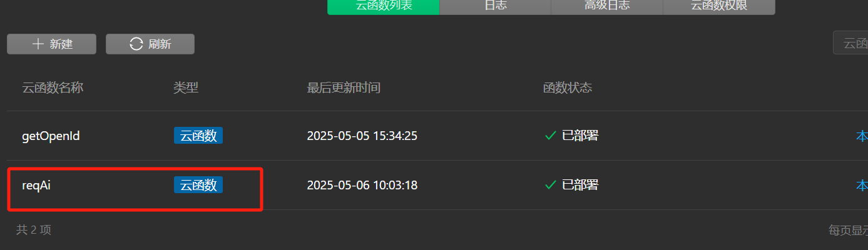Viewport: 868px width, 250px height.
Task: Click the 云函数 type badge for reqAi
Action: pos(198,185)
